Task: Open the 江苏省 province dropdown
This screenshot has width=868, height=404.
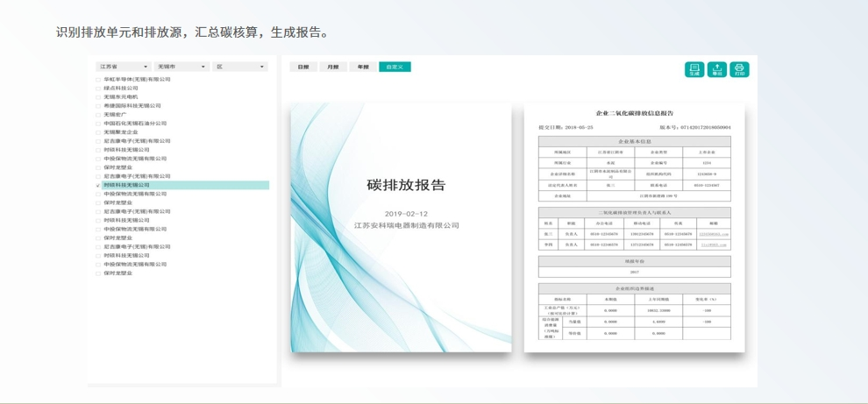Action: pyautogui.click(x=123, y=67)
